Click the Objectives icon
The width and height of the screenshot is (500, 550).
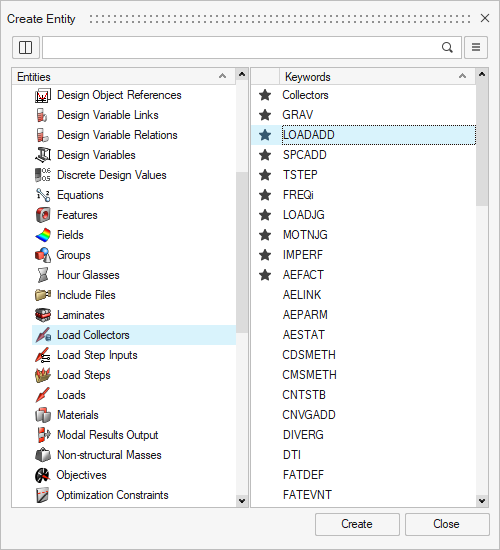43,475
